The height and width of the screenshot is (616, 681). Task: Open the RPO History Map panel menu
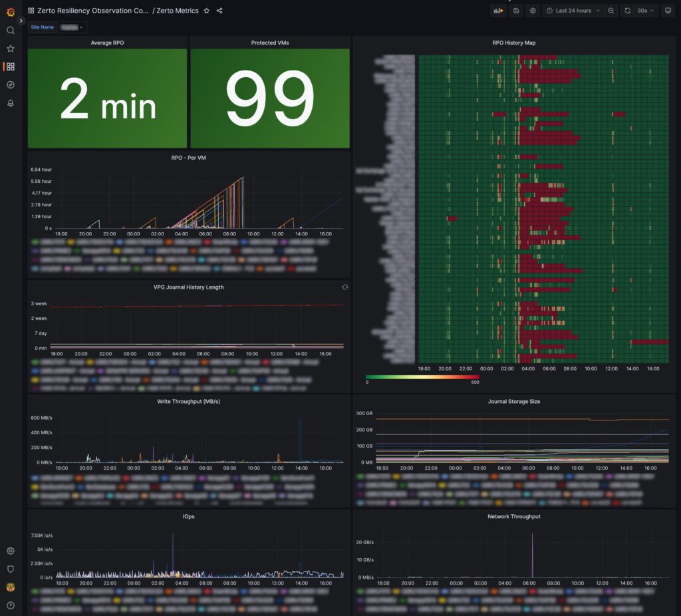click(514, 43)
